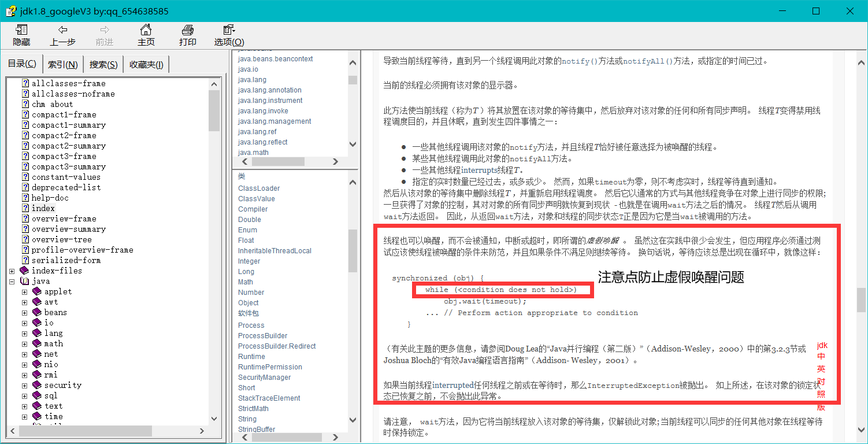Open the InheritableThreadLocal class link
Screen dimensions: 868x444
[x=275, y=251]
